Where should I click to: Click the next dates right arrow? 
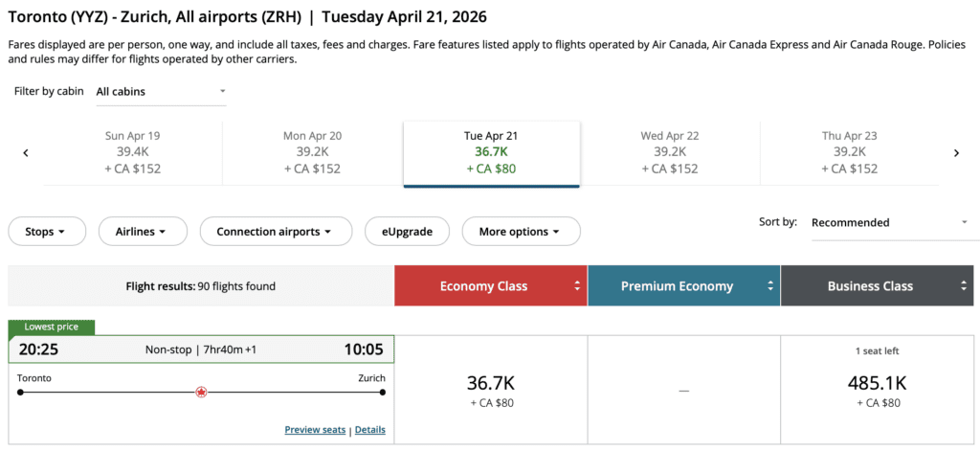pyautogui.click(x=955, y=153)
